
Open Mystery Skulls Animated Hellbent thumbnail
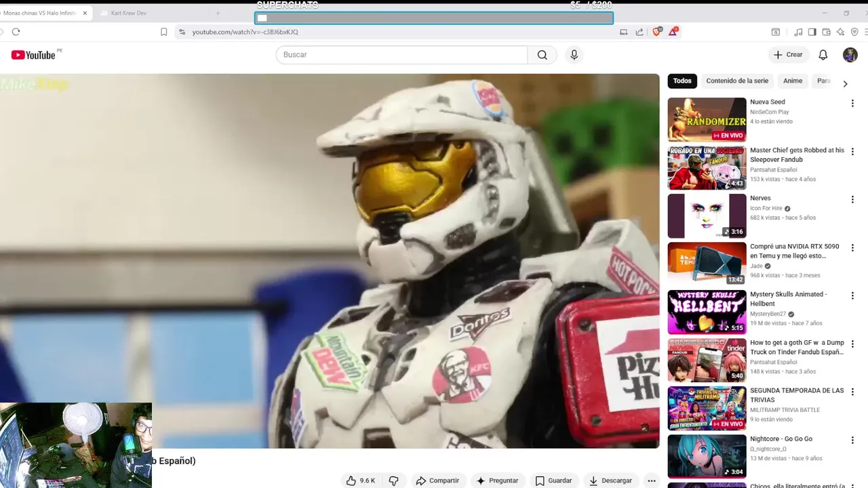(x=707, y=312)
